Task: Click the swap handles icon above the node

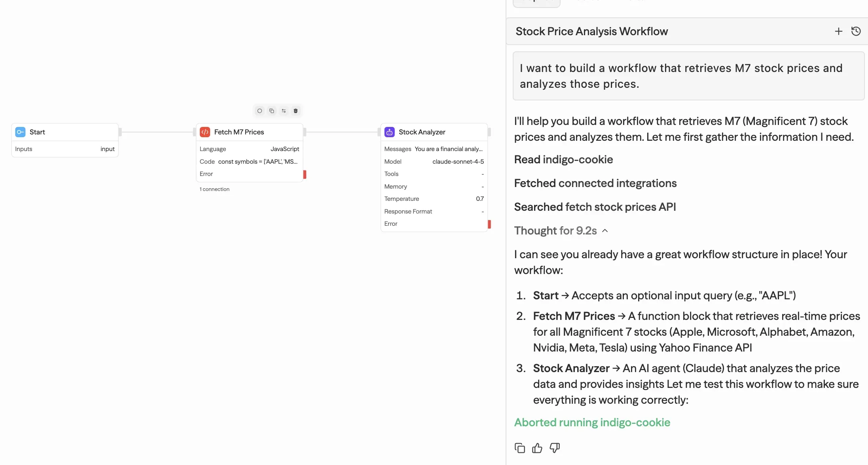Action: click(x=284, y=111)
